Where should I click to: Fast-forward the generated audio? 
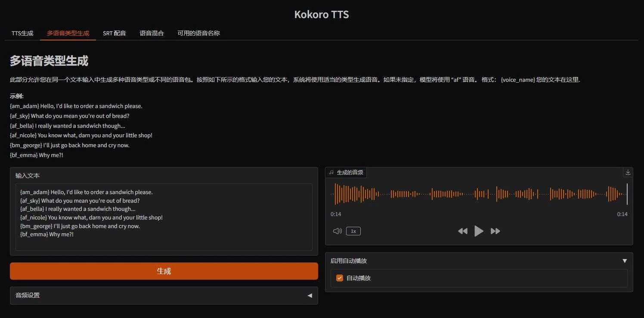(x=495, y=231)
